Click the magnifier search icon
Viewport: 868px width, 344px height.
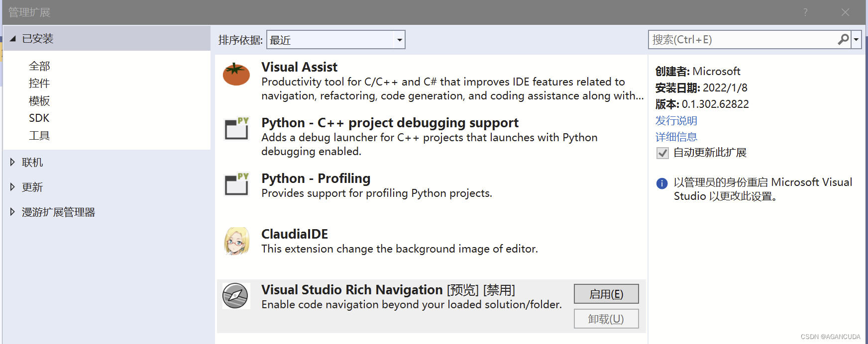(843, 39)
